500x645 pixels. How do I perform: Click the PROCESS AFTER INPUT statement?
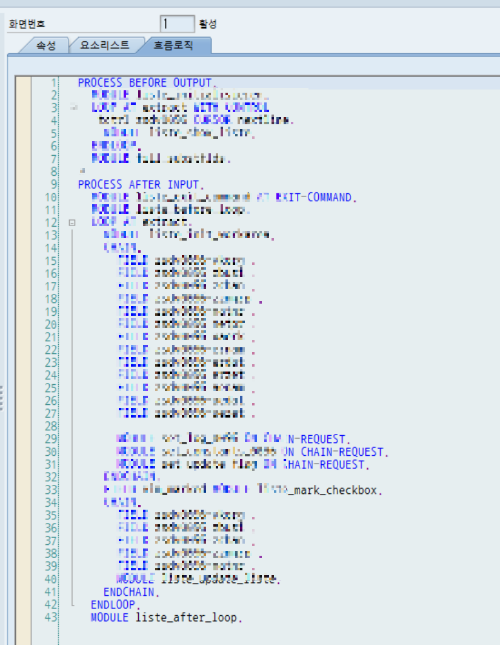click(141, 184)
